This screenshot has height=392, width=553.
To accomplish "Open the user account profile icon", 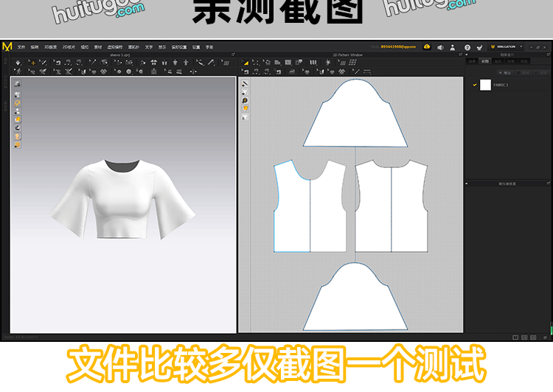I will pyautogui.click(x=452, y=47).
